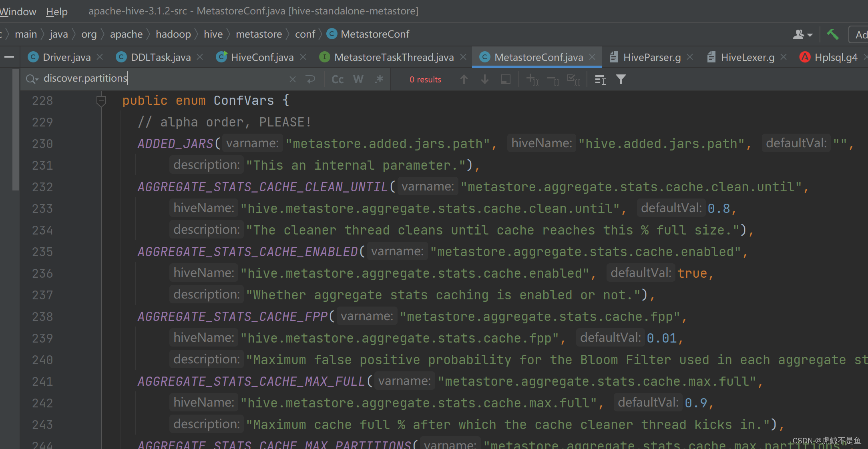Click AGGREGATE_STATS_CACHE_FPP constant

coord(232,317)
